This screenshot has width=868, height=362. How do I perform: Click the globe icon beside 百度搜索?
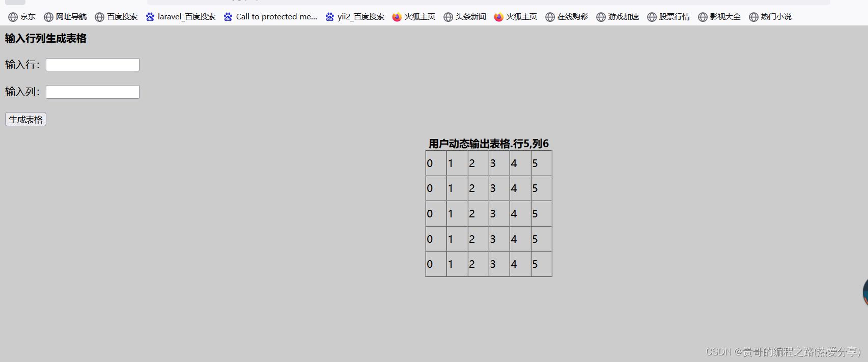click(99, 17)
